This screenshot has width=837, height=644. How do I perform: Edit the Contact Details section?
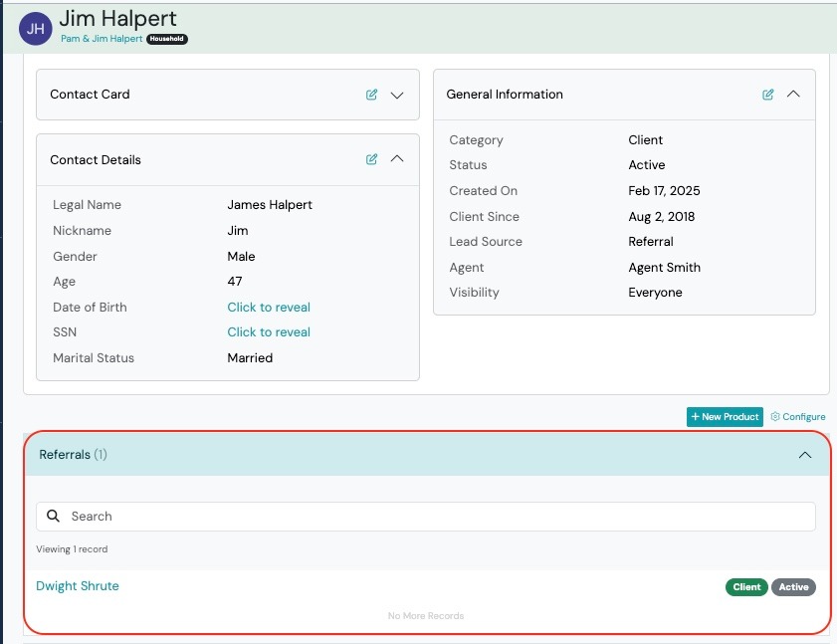[371, 159]
